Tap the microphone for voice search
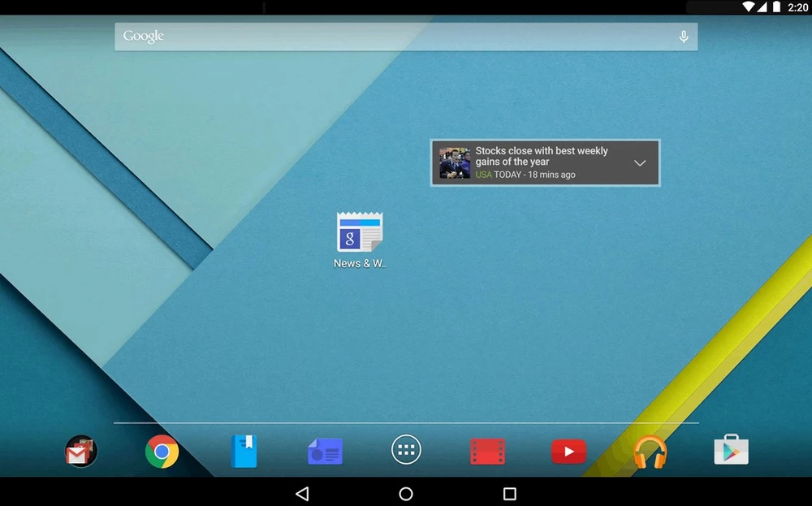The height and width of the screenshot is (506, 812). (684, 37)
